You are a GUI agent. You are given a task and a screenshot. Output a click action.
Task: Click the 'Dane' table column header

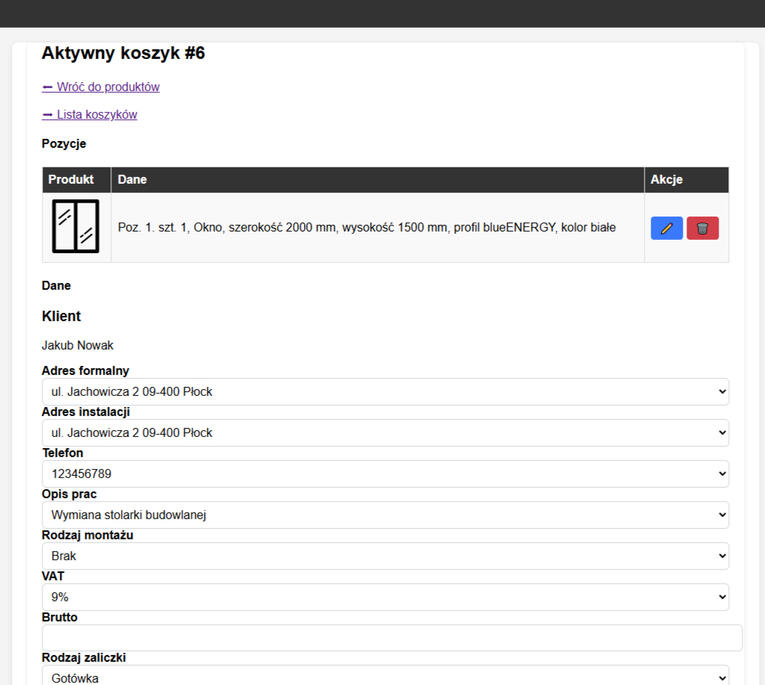[132, 180]
